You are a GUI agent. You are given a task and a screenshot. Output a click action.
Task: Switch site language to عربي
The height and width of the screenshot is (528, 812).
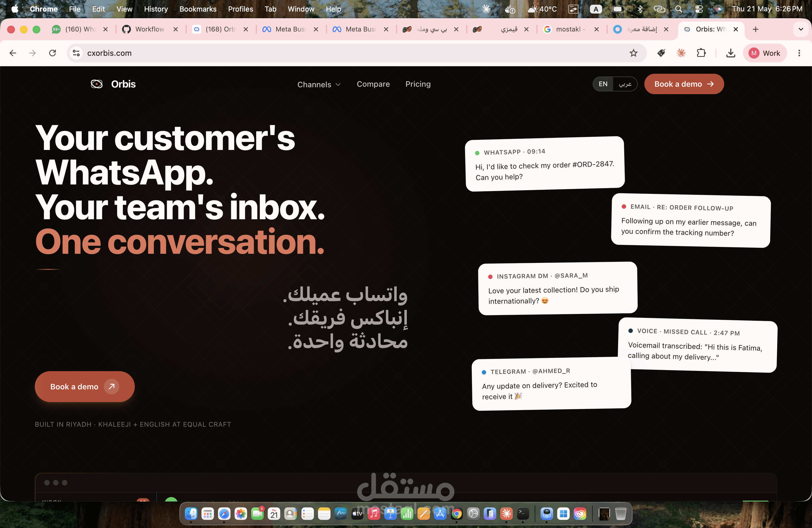pos(625,84)
